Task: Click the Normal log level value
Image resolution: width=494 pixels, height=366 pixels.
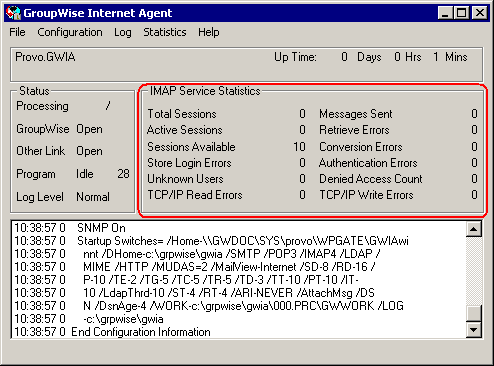Action: pos(93,197)
